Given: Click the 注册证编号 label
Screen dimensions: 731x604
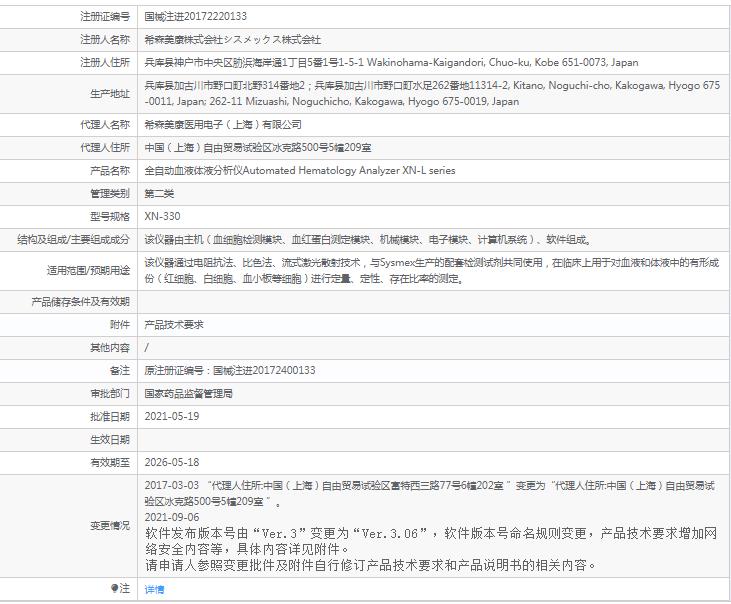Looking at the screenshot, I should coord(105,16).
